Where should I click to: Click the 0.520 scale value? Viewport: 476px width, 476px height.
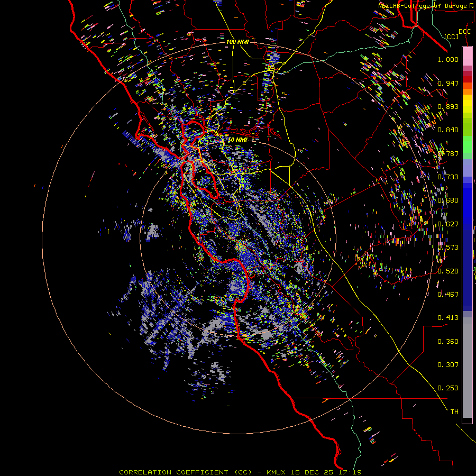pyautogui.click(x=448, y=271)
